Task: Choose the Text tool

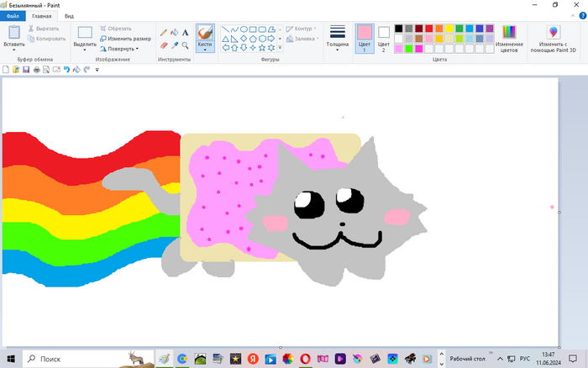Action: (x=185, y=33)
